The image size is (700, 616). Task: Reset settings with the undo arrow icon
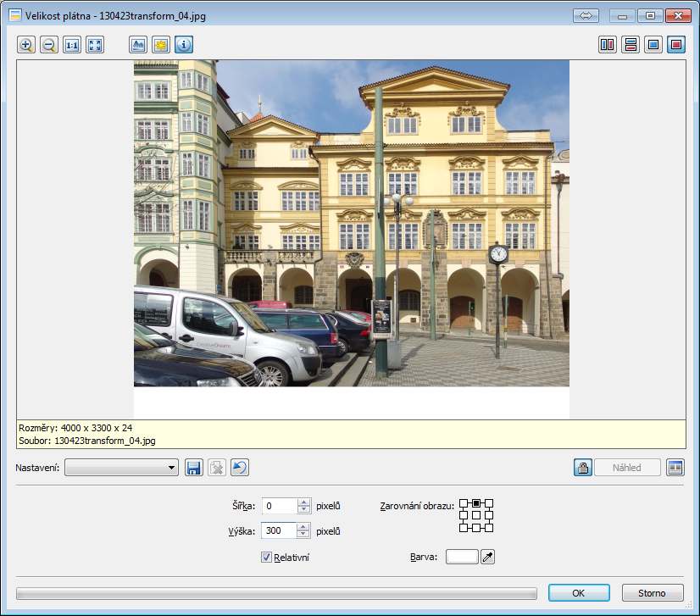coord(239,468)
